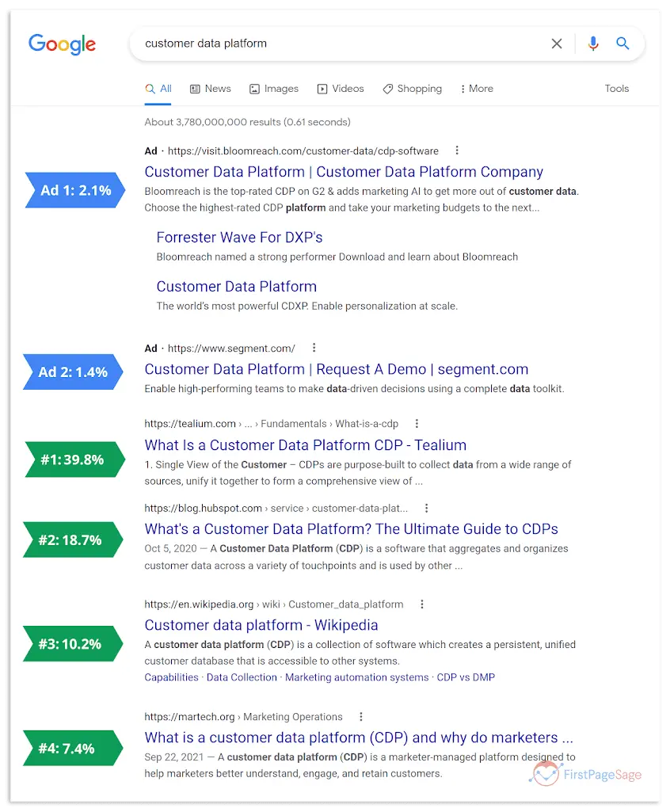Open the Tealium 'What Is a Customer Data Platform' result

pyautogui.click(x=305, y=445)
